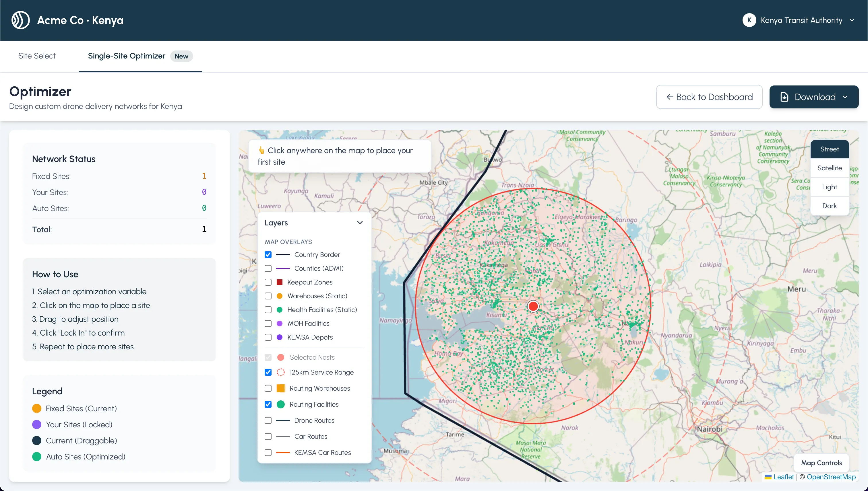The height and width of the screenshot is (491, 868).
Task: Uncheck the Country Border overlay checkbox
Action: point(268,255)
